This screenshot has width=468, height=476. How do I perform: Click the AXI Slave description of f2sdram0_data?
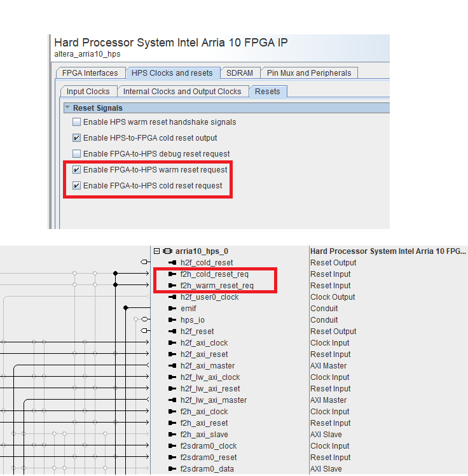click(326, 469)
